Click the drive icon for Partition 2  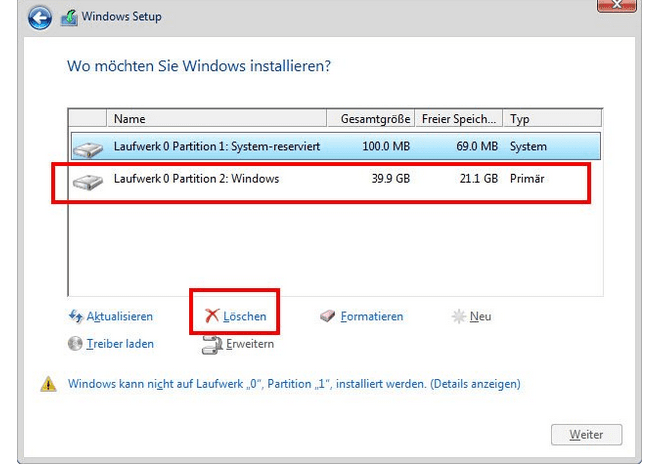click(x=89, y=181)
